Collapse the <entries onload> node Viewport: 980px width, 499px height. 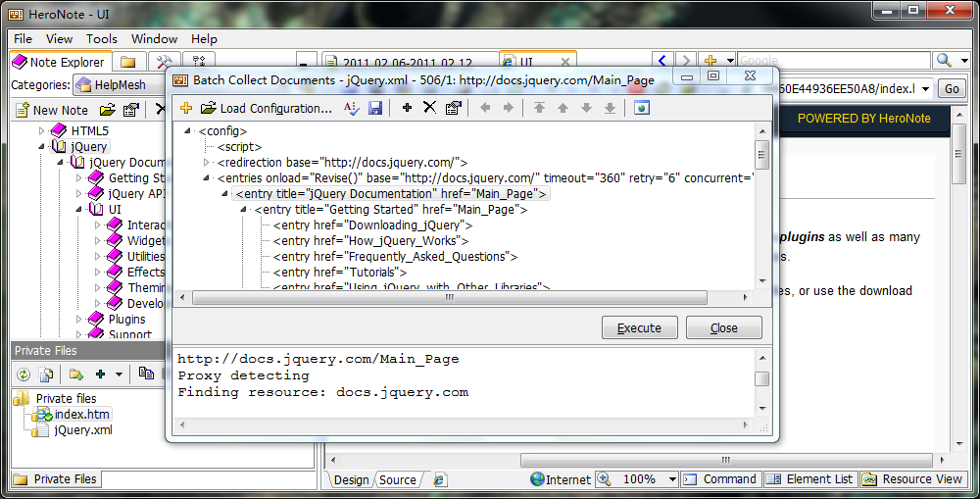tap(206, 178)
